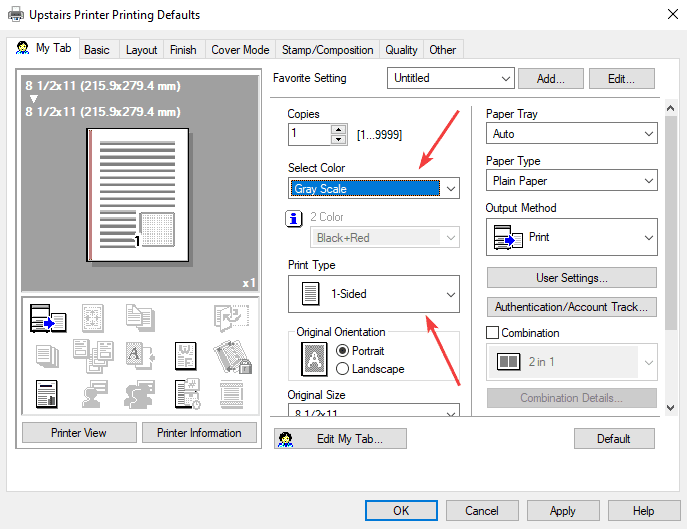The height and width of the screenshot is (529, 687).
Task: Click the printer icon in the title bar
Action: [17, 15]
